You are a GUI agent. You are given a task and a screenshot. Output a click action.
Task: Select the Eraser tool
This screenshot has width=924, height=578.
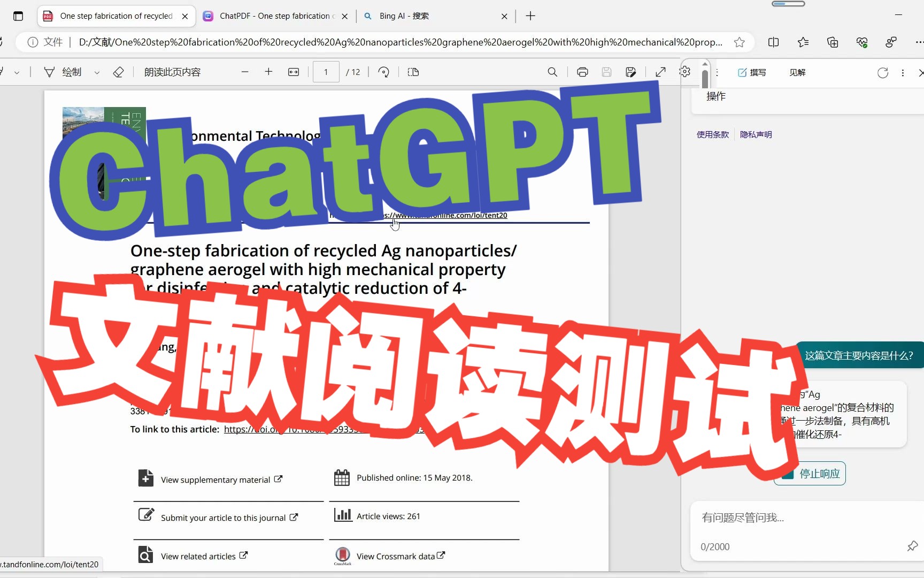(x=119, y=72)
